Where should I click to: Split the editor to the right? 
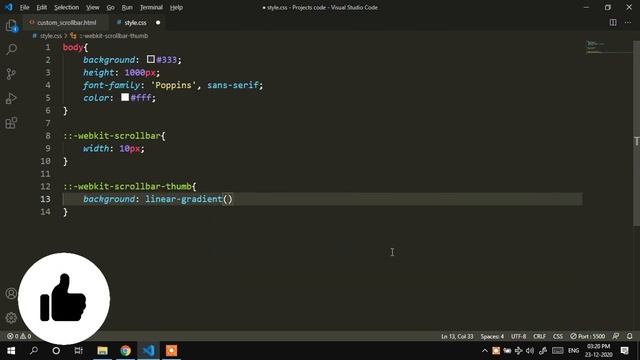coord(613,22)
